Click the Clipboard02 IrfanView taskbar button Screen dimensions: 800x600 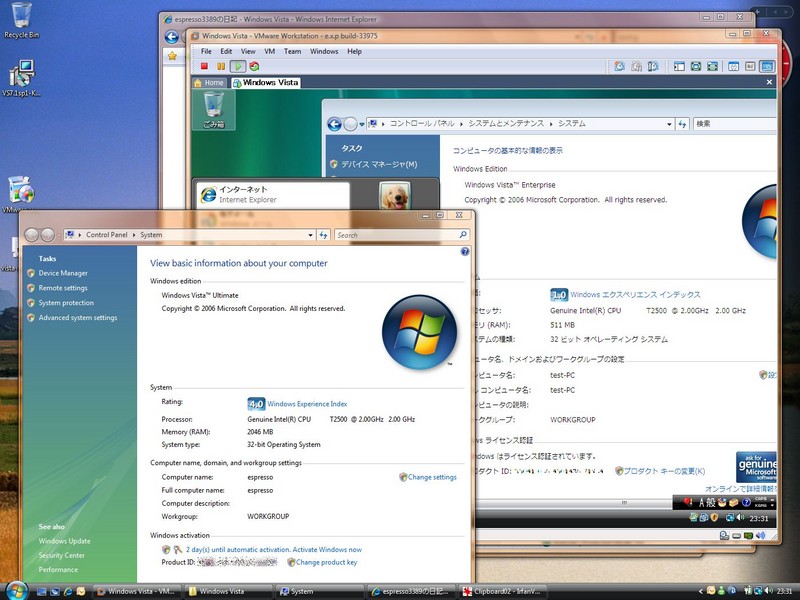(503, 592)
